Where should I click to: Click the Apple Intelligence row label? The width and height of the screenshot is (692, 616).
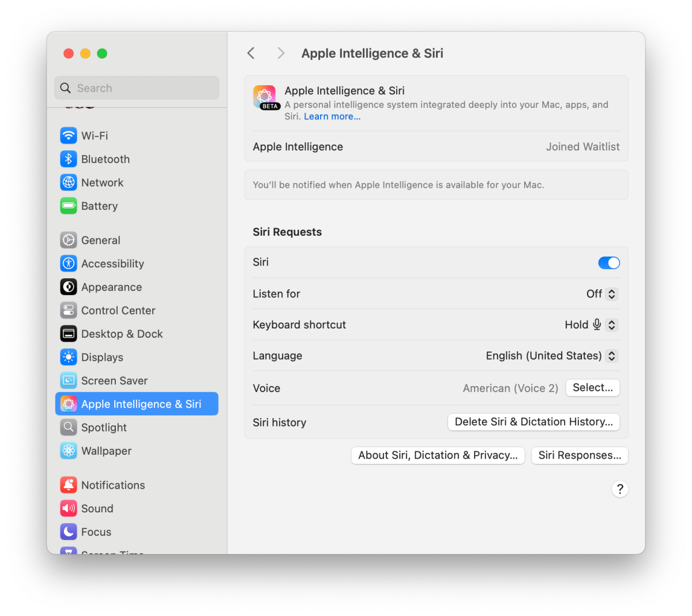[298, 147]
